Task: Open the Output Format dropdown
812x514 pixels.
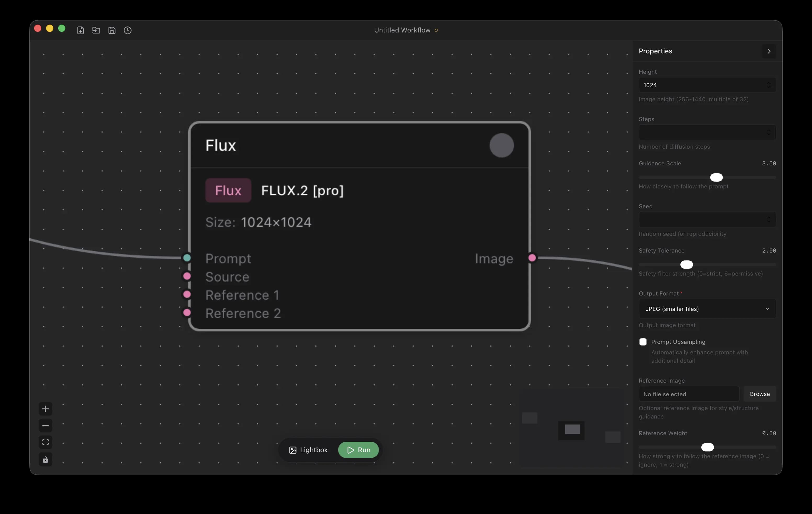Action: coord(707,309)
